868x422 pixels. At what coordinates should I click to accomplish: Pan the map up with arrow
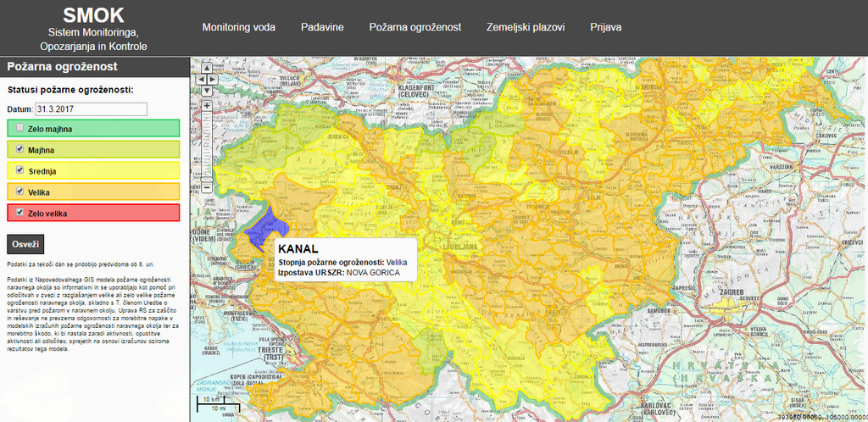click(x=206, y=69)
